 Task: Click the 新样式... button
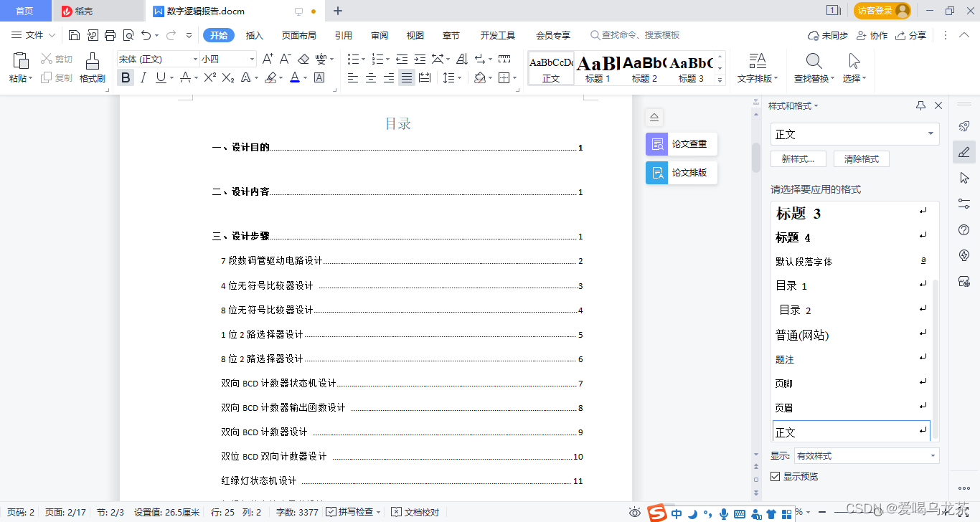pos(798,159)
